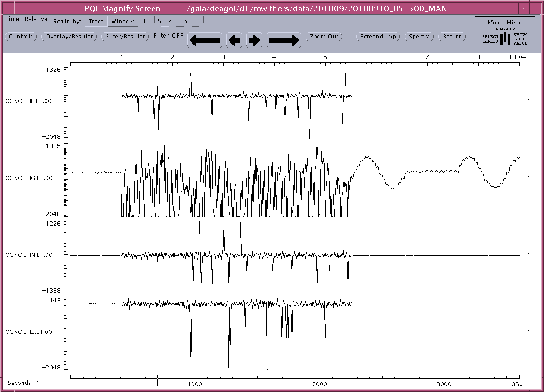The image size is (544, 392).
Task: Click the small right arrow step button
Action: (x=254, y=40)
